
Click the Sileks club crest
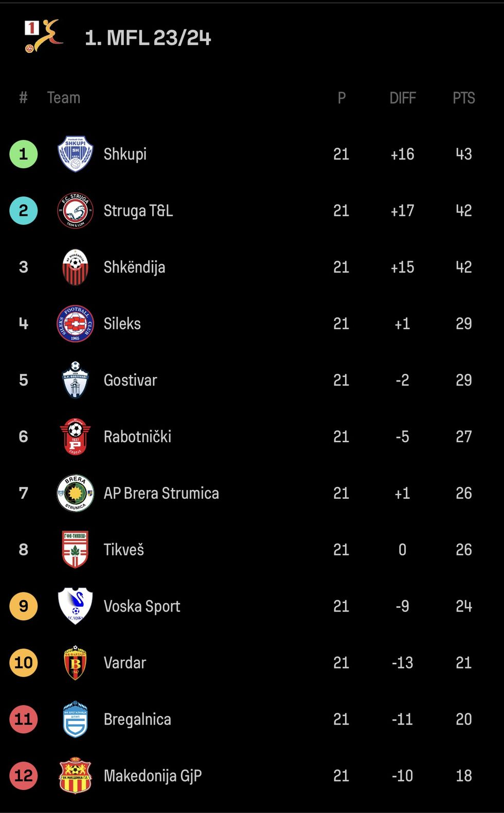(75, 323)
